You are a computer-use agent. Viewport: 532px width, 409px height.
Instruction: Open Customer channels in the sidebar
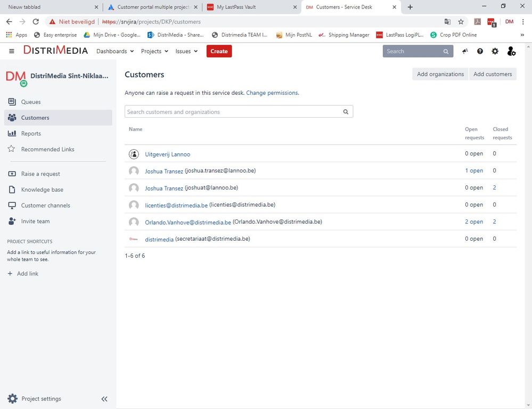(x=58, y=206)
